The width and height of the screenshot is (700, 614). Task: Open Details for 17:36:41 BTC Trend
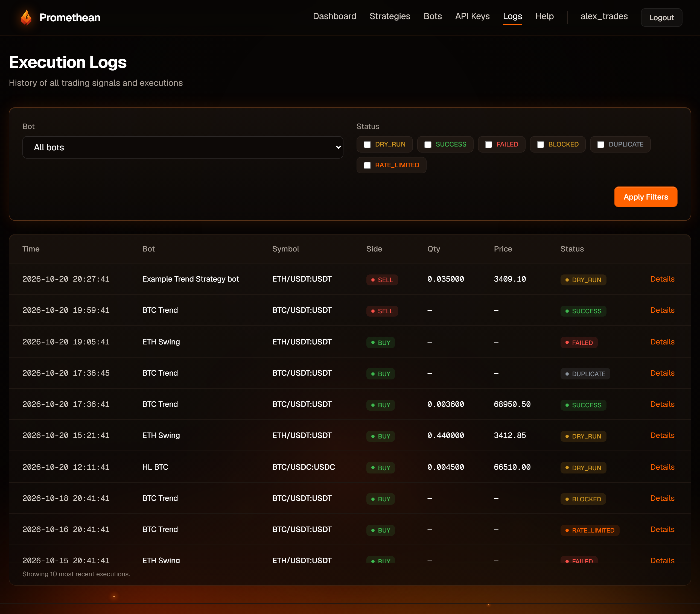[662, 404]
